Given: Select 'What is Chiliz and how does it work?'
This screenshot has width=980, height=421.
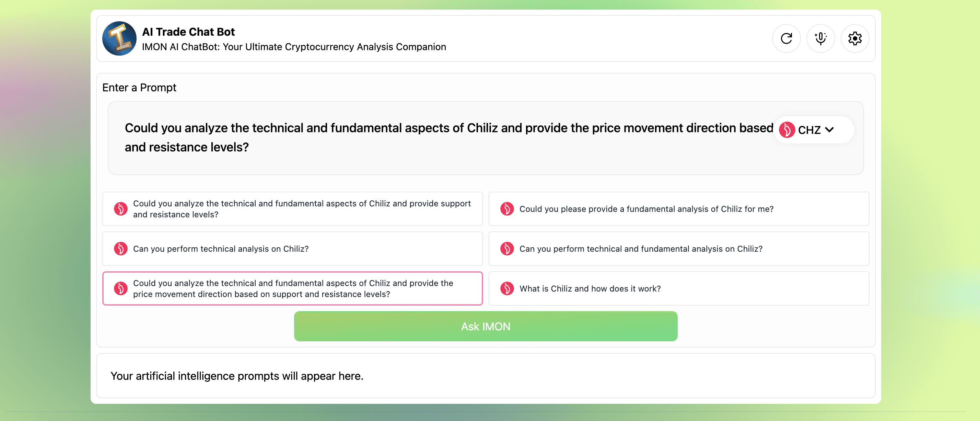Looking at the screenshot, I should (590, 288).
